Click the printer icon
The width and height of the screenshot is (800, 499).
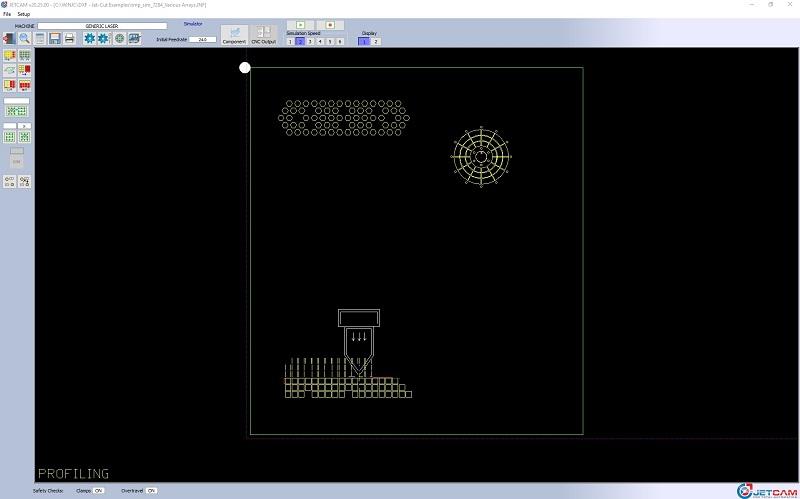point(70,38)
